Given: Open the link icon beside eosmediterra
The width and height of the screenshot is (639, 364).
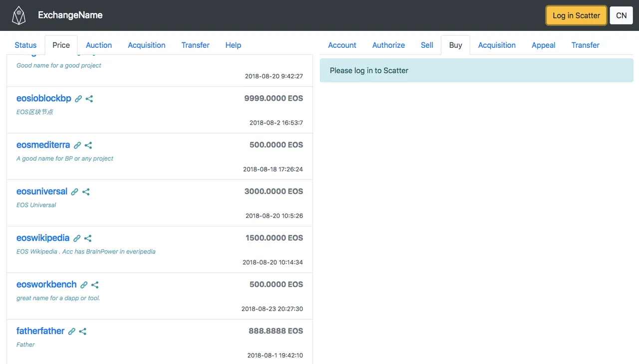Looking at the screenshot, I should tap(77, 145).
